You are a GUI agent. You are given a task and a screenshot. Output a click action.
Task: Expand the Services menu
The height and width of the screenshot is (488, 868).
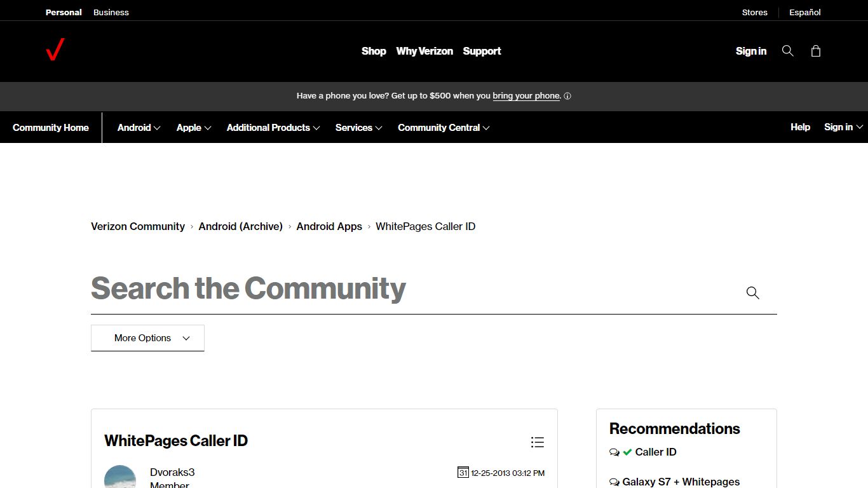click(x=359, y=127)
